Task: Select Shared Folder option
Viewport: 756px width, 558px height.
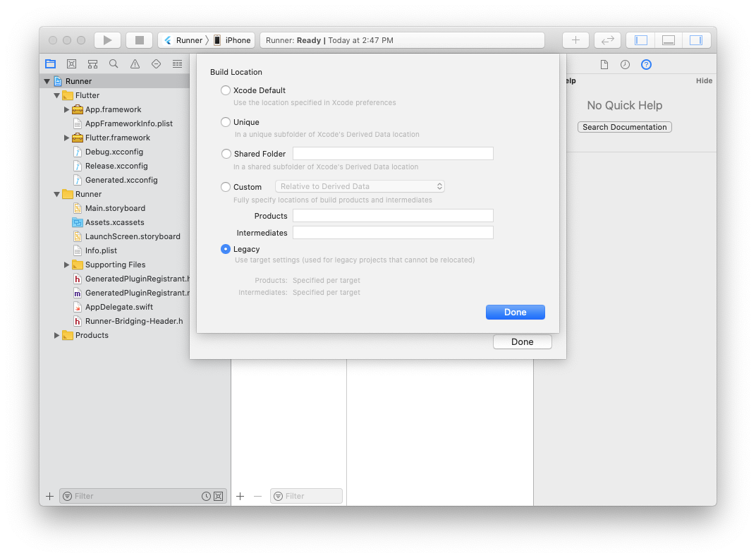Action: (x=226, y=154)
